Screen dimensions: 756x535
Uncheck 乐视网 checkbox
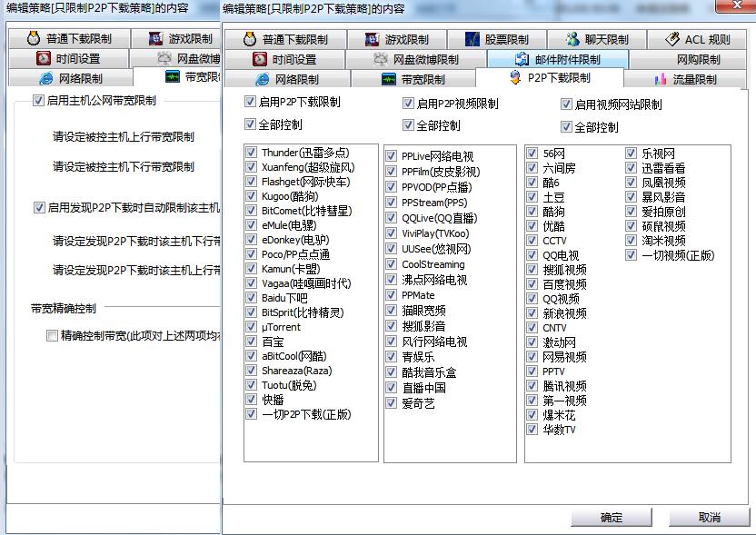pos(632,154)
